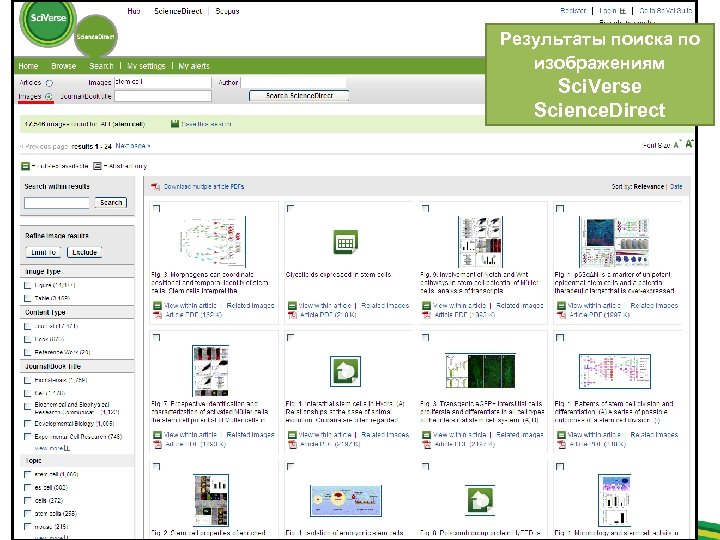Viewport: 720px width, 540px height.
Task: Go to the Next page link
Action: click(133, 146)
